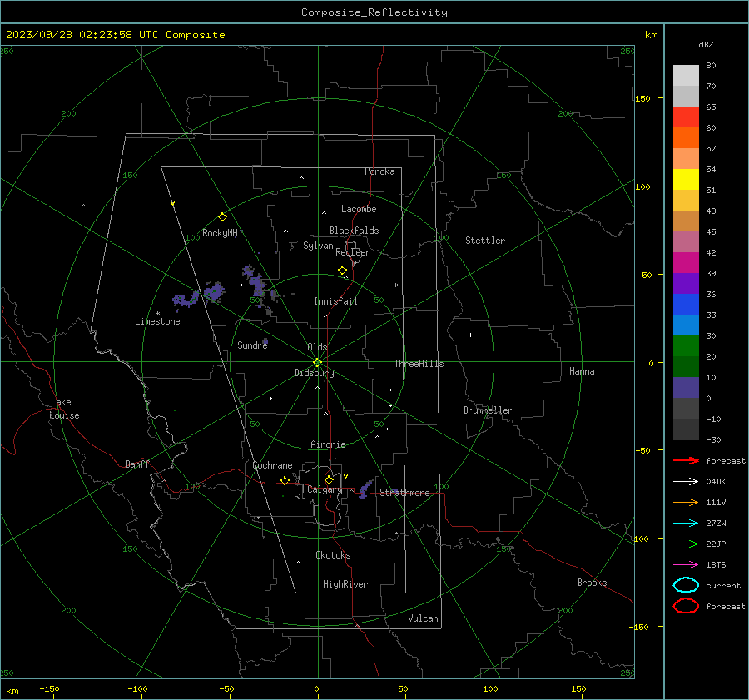This screenshot has width=749, height=700.
Task: Click the white plus marker near Stettler region
Action: click(470, 335)
